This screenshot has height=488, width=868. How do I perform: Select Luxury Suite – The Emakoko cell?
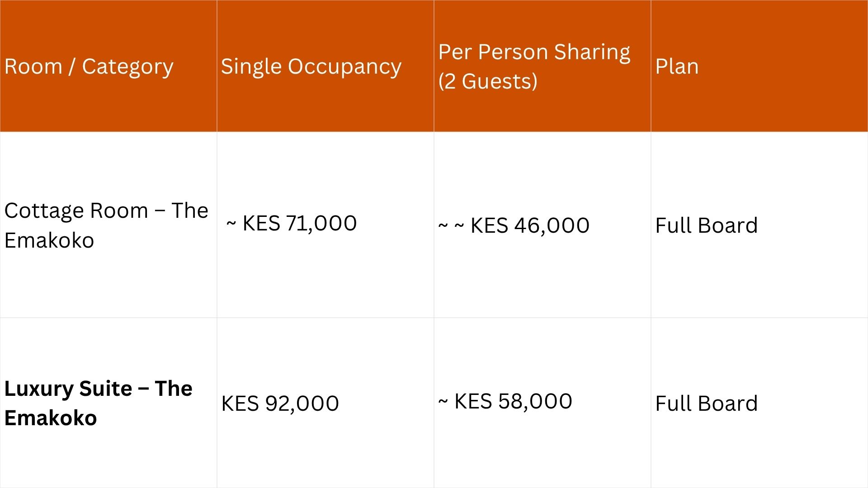98,403
